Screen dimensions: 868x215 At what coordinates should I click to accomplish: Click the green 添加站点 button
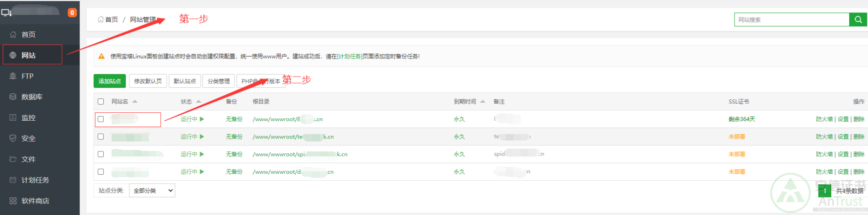pyautogui.click(x=110, y=81)
